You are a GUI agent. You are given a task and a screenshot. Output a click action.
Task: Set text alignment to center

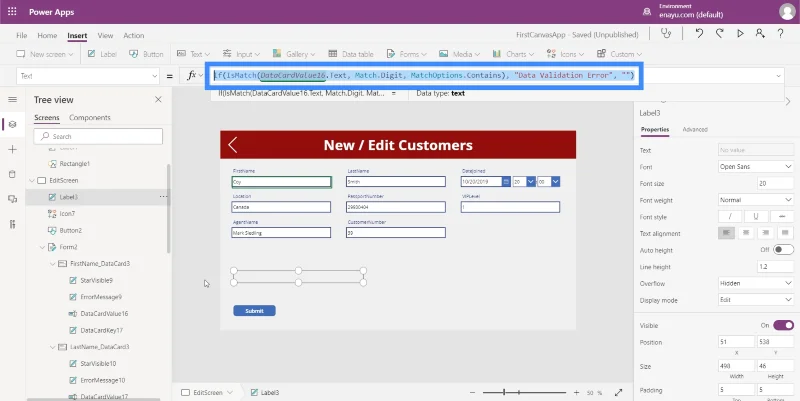tap(746, 233)
